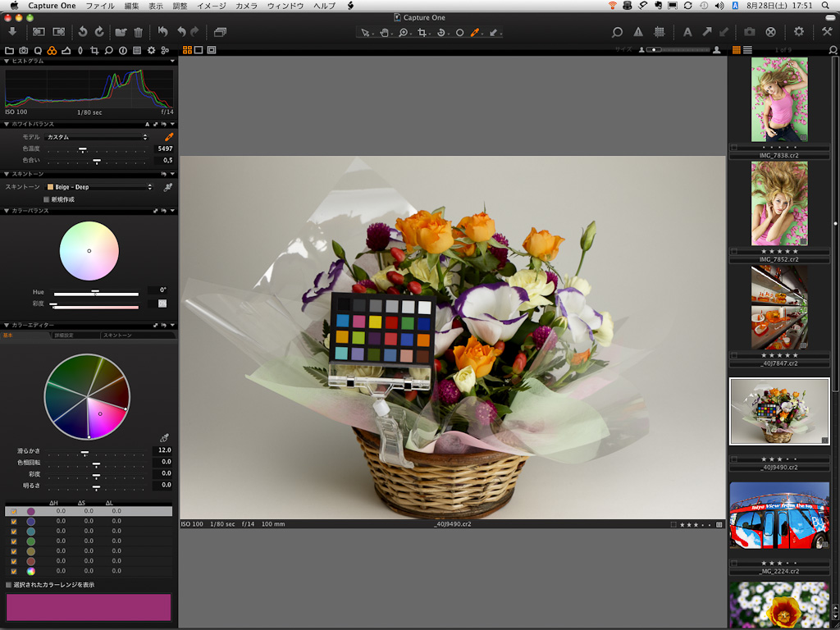840x630 pixels.
Task: Open the イメージ menu
Action: 211,6
